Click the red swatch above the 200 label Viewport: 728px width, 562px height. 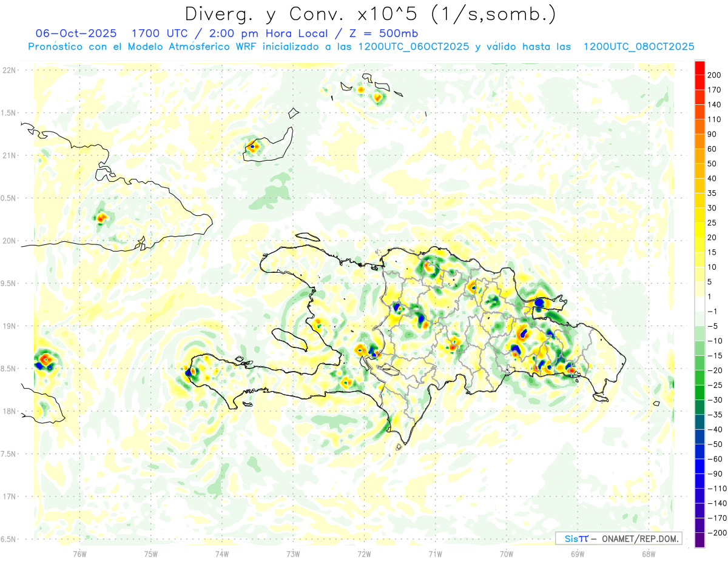pyautogui.click(x=699, y=67)
